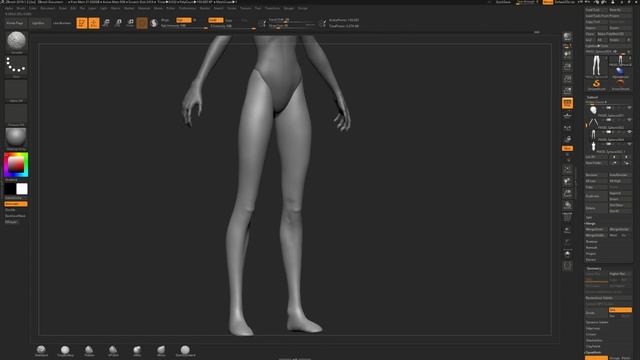Image resolution: width=640 pixels, height=360 pixels.
Task: Toggle the Zsub button
Action: click(x=229, y=20)
